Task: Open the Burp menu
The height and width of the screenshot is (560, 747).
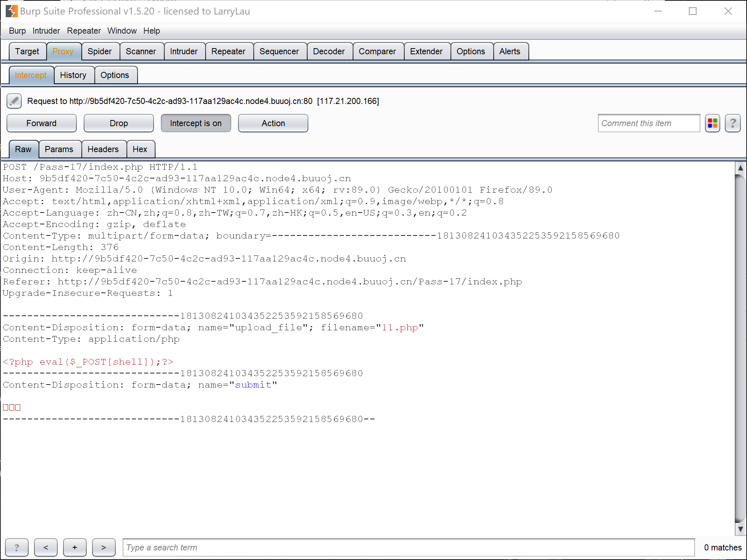Action: 17,31
